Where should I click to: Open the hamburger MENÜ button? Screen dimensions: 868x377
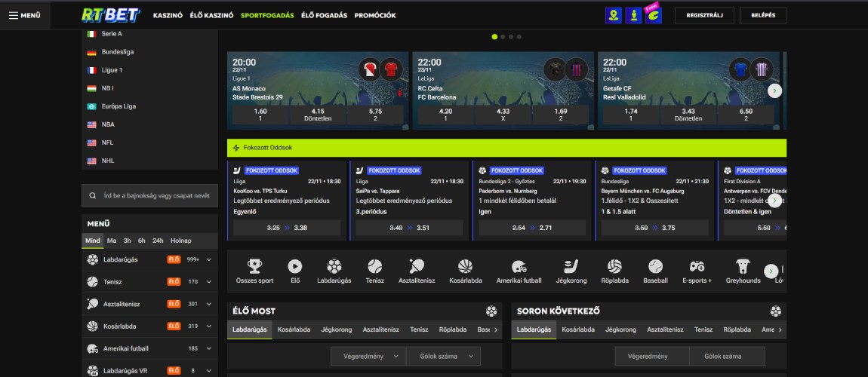[25, 16]
